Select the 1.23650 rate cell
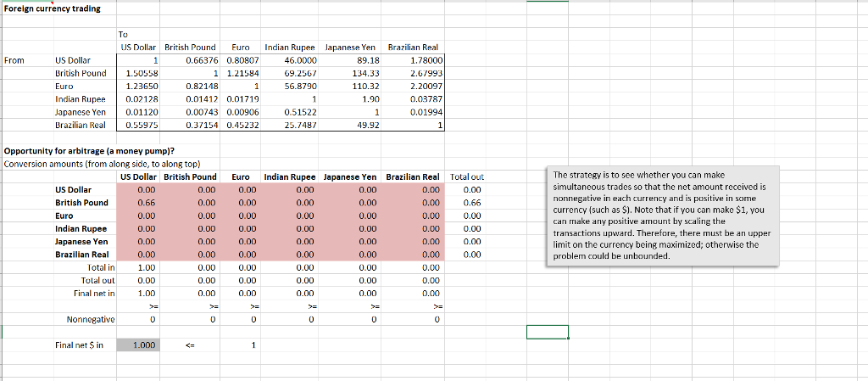 point(138,87)
